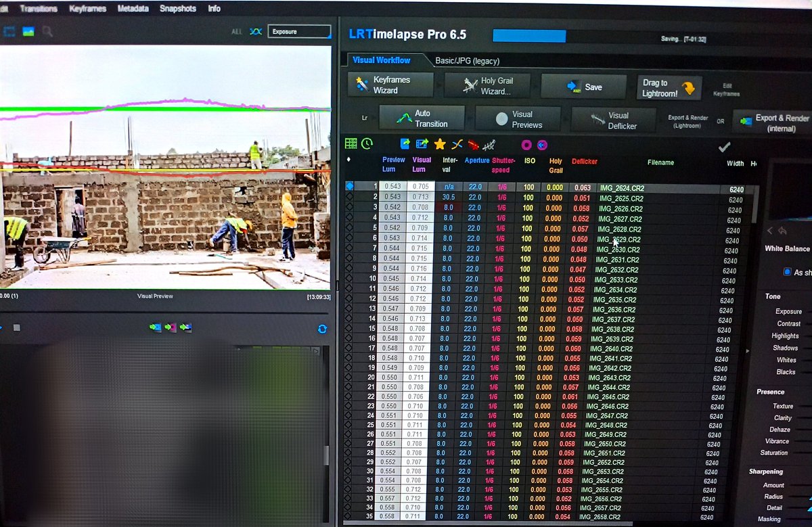Viewport: 812px width, 527px height.
Task: Click the first blue export-arrow icon
Action: click(x=405, y=143)
